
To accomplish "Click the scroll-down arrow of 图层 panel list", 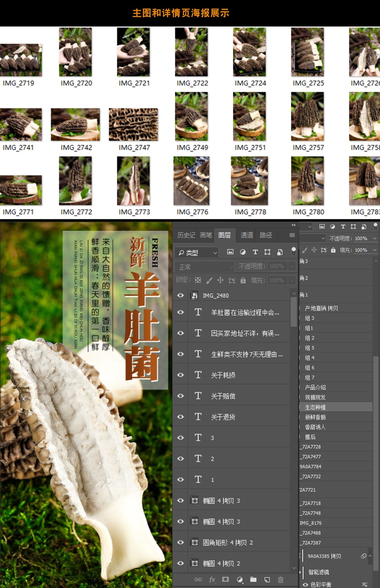I will (x=294, y=568).
